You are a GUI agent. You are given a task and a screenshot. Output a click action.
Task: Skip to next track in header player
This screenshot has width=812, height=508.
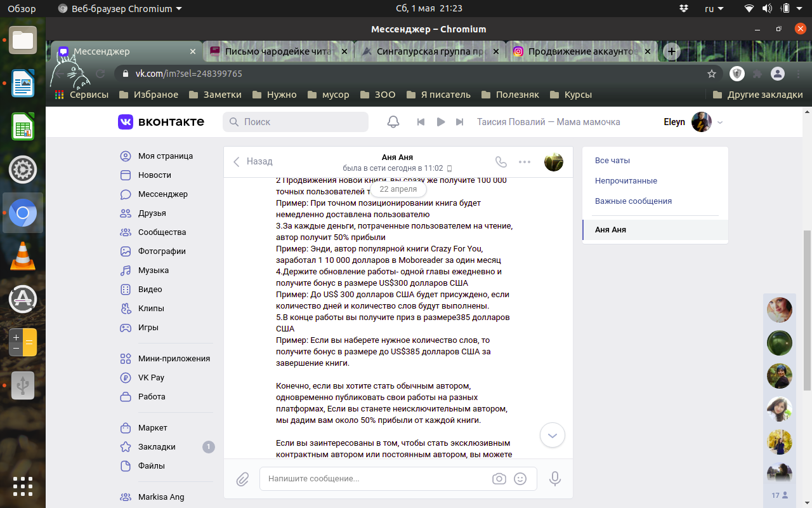pyautogui.click(x=460, y=122)
